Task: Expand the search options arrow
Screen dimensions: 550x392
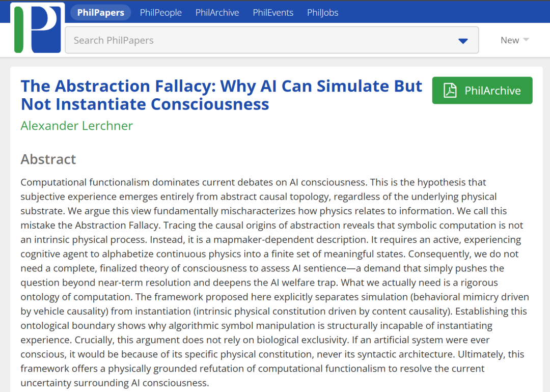Action: (x=462, y=41)
